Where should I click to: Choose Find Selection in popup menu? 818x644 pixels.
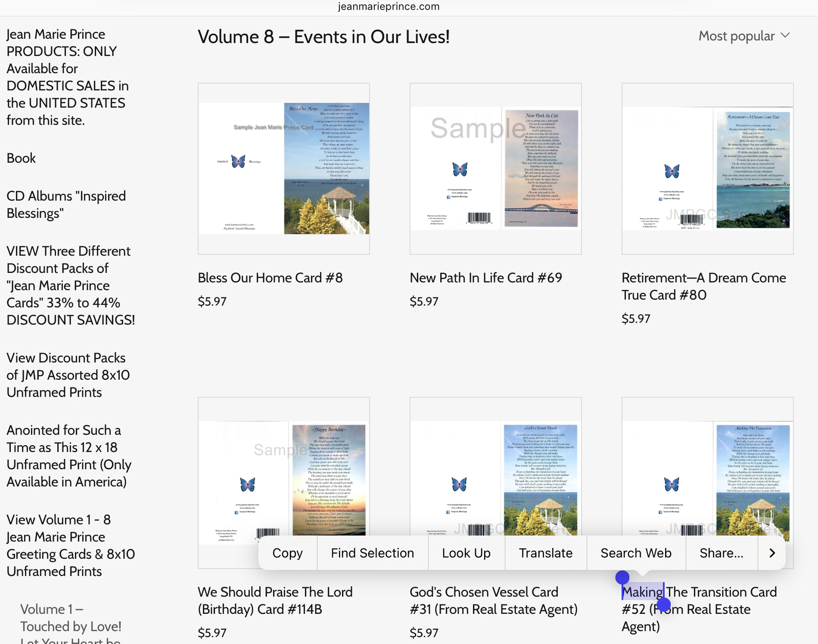click(x=372, y=553)
